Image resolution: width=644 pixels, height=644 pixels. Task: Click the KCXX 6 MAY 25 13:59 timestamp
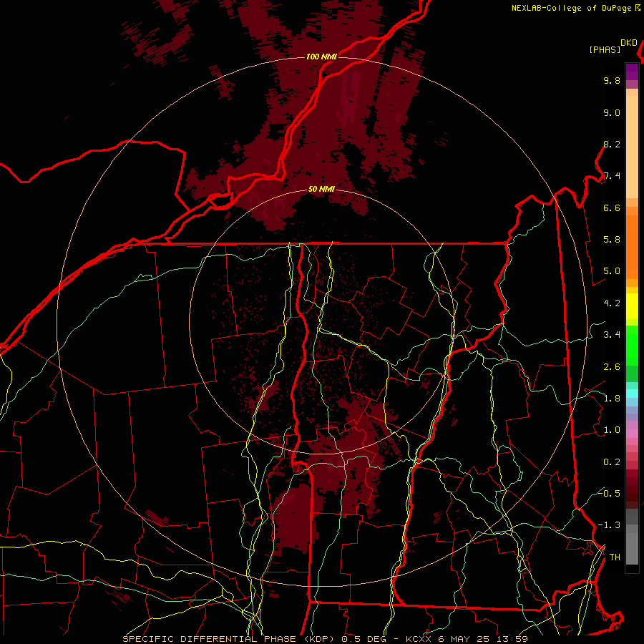467,639
